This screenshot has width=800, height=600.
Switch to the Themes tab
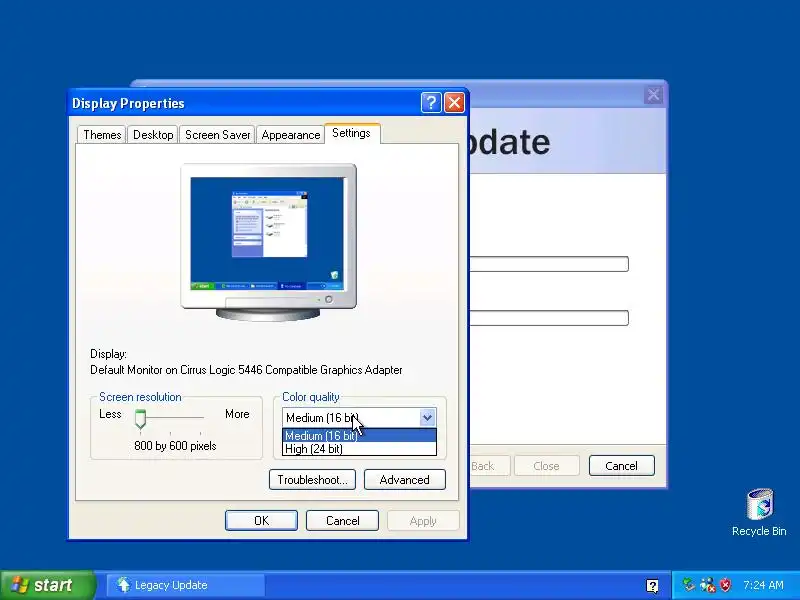[x=102, y=135]
